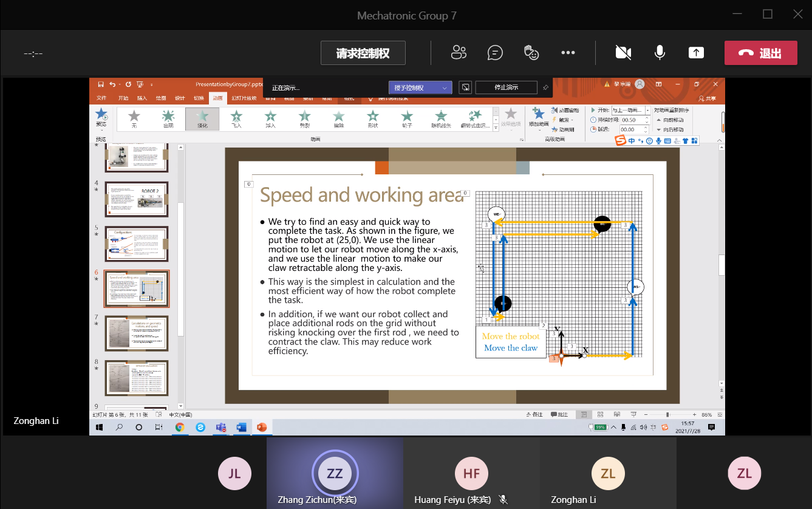Open the 文件 file menu tab
812x509 pixels.
(101, 98)
